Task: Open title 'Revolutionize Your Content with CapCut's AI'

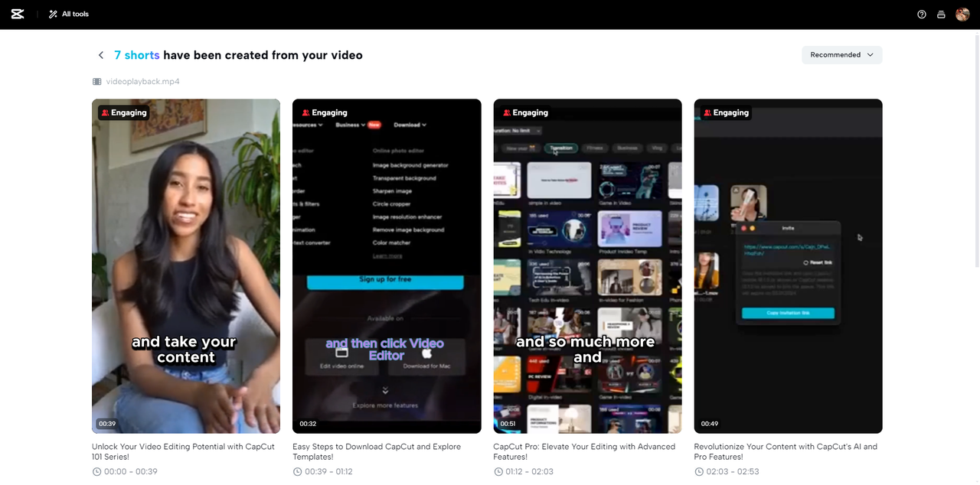Action: pos(786,451)
